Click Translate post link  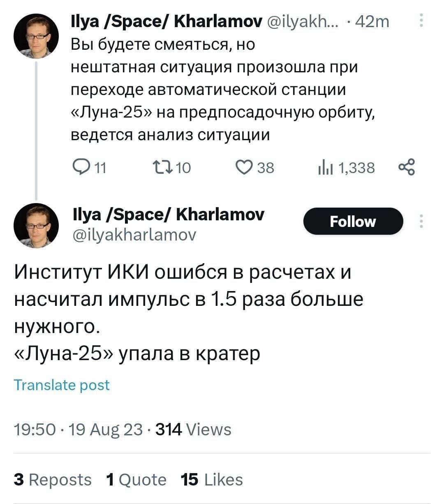[62, 385]
